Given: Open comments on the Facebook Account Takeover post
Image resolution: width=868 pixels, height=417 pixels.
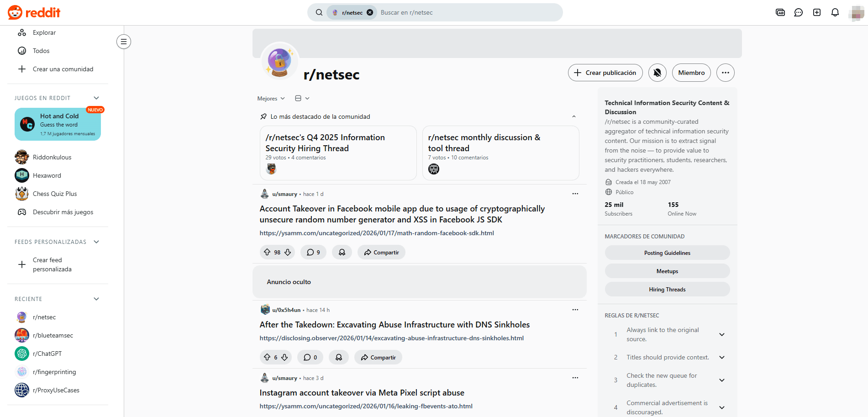Looking at the screenshot, I should [x=313, y=252].
